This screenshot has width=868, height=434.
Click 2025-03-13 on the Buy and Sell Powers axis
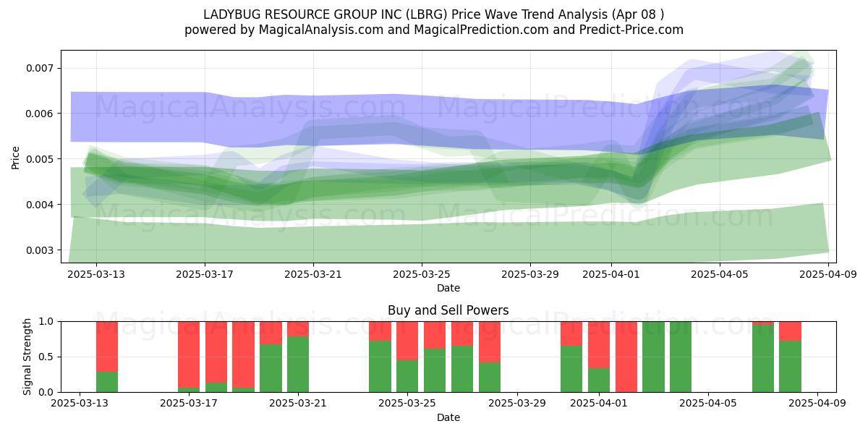point(80,404)
